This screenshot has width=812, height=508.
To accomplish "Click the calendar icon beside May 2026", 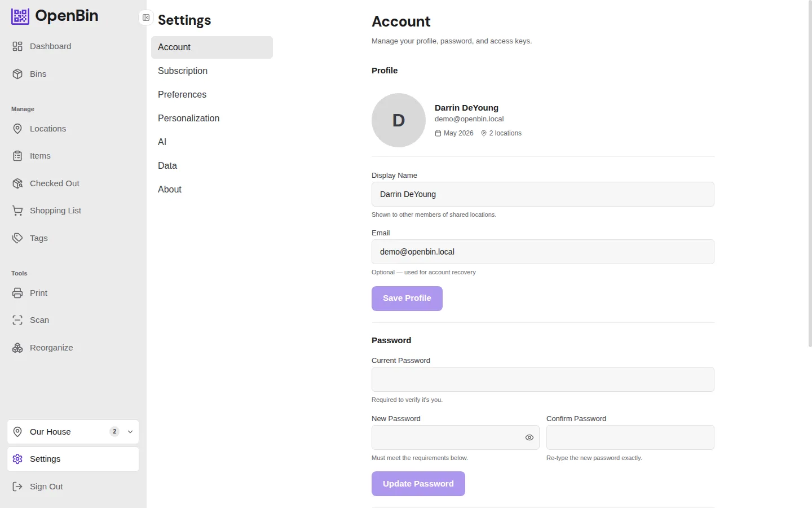I will (x=438, y=134).
